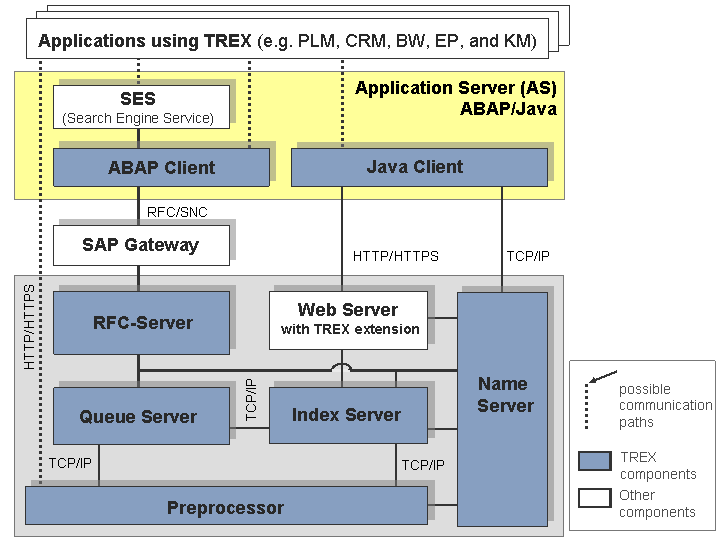Click the blue TREX components legend swatch
Viewport: 720px width, 540px height.
point(595,461)
